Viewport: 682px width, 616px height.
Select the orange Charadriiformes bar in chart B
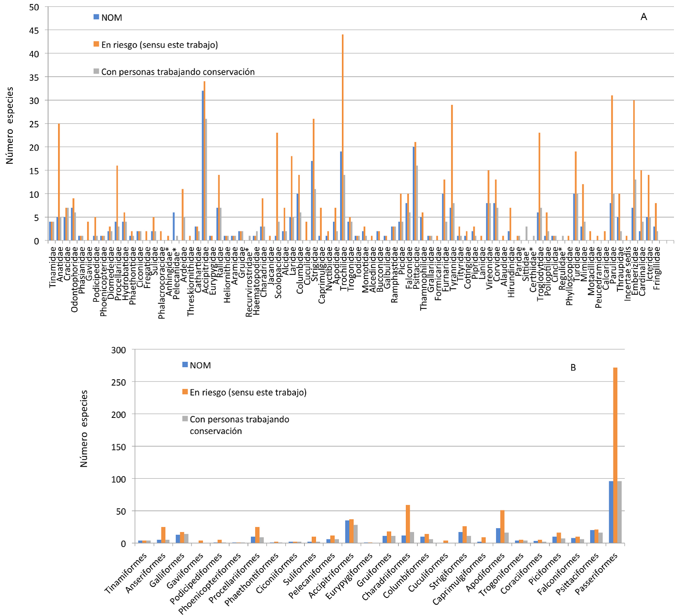(x=408, y=524)
